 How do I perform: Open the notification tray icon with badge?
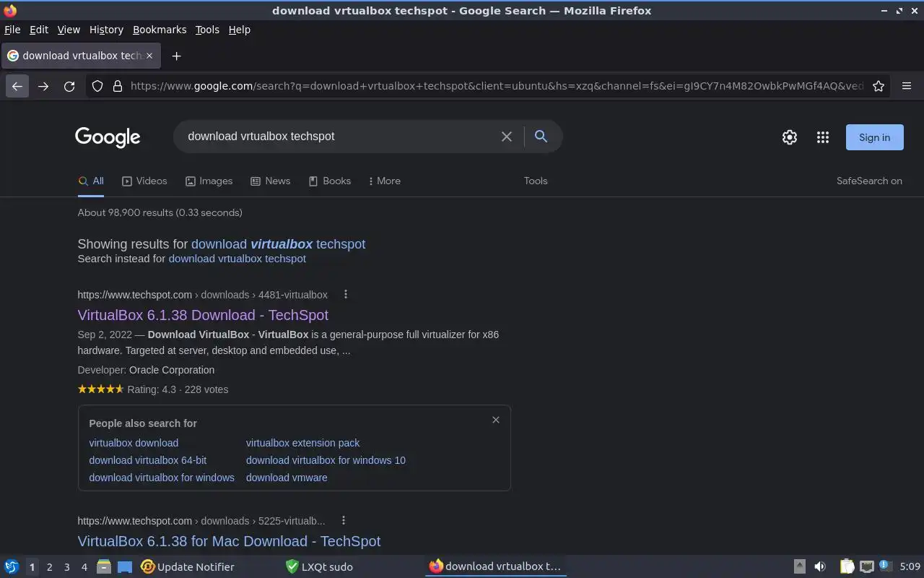tap(885, 566)
